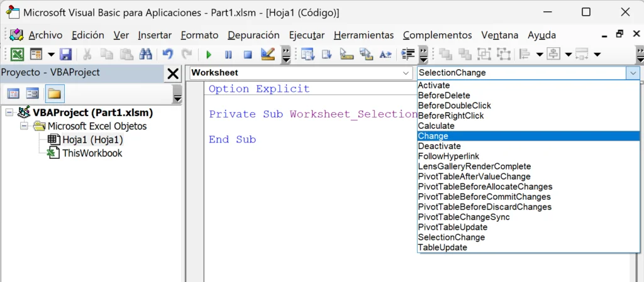Viewport: 644px width, 282px height.
Task: Open the Align options dropdown arrow
Action: click(540, 54)
